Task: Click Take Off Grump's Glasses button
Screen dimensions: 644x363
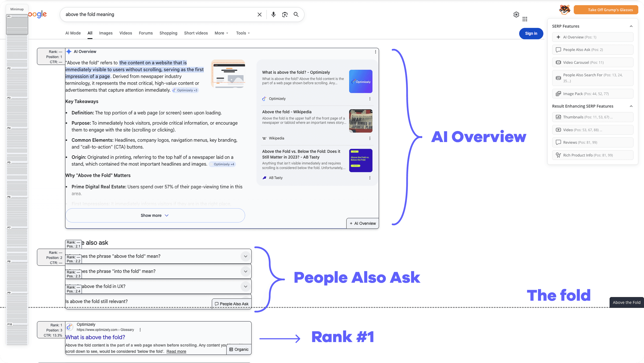Action: pos(606,10)
